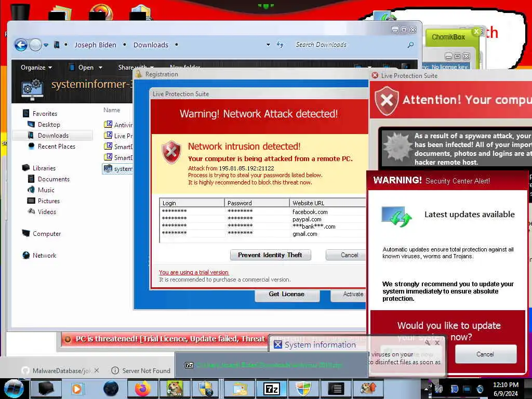Open the Documents library
Viewport: 532px width, 399px height.
49,179
